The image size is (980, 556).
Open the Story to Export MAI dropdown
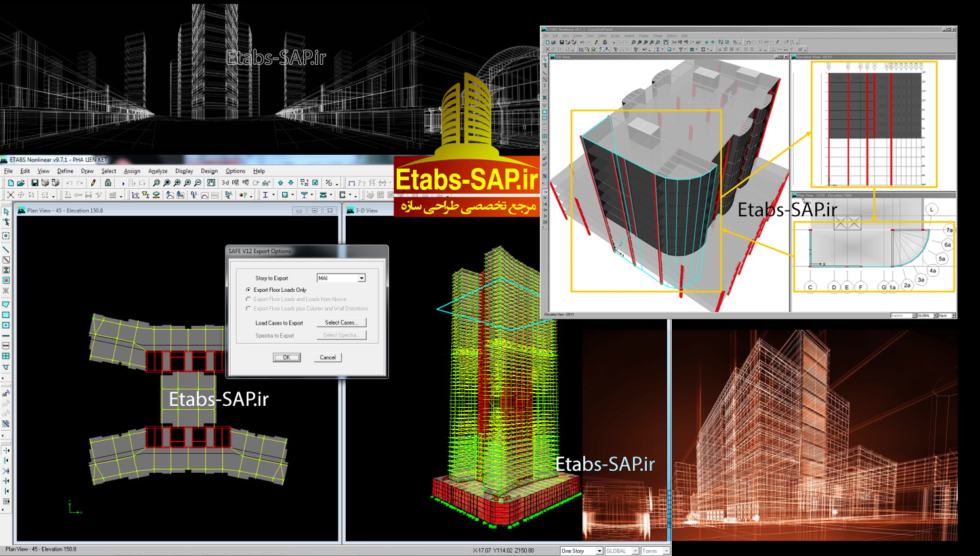coord(361,278)
